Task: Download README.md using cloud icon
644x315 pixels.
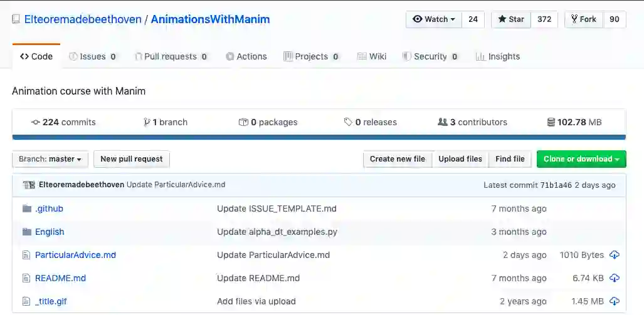Action: [x=615, y=278]
